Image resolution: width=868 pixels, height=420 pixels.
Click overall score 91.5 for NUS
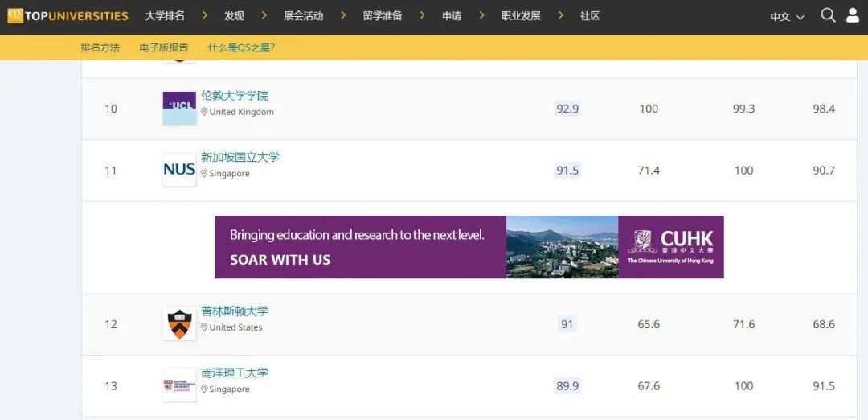567,170
